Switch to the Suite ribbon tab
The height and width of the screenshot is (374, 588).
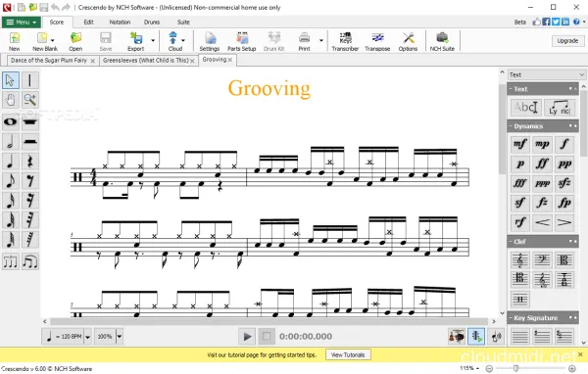(x=183, y=23)
